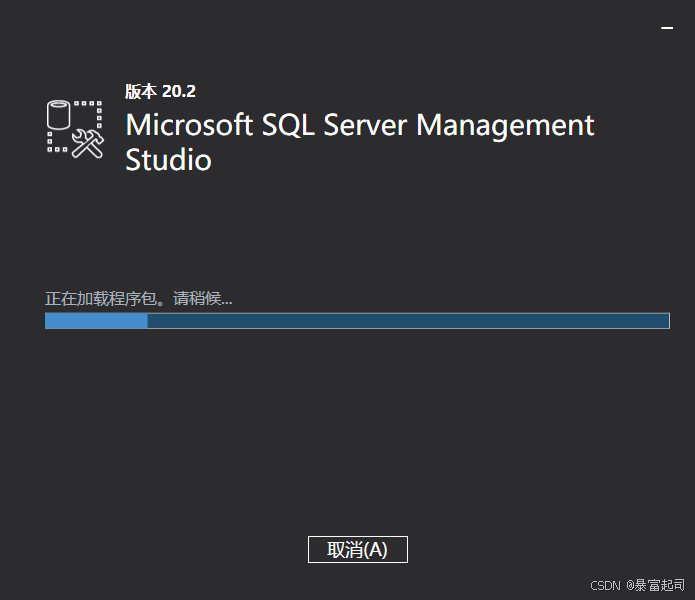Click the words SQL Server in the title
The image size is (695, 600).
coord(334,126)
